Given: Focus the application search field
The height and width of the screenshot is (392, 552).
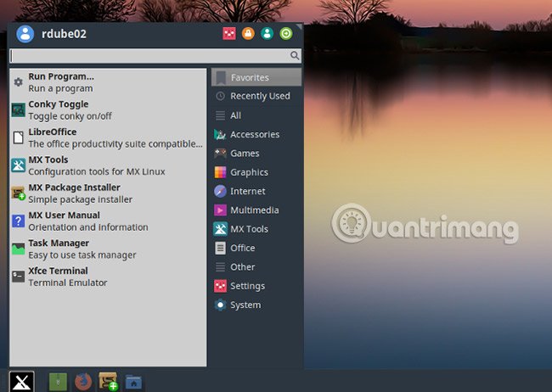Looking at the screenshot, I should (155, 56).
